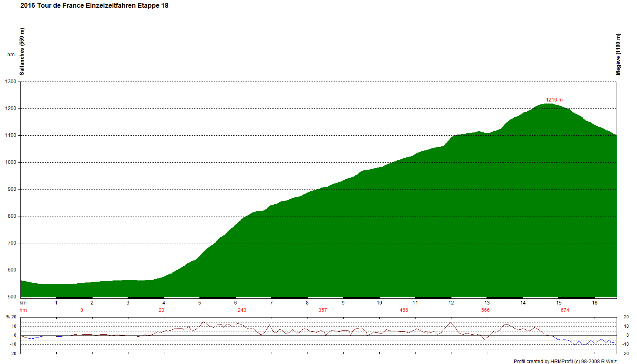This screenshot has height=364, width=637.
Task: Click the "1216 m" peak elevation label
Action: [554, 100]
